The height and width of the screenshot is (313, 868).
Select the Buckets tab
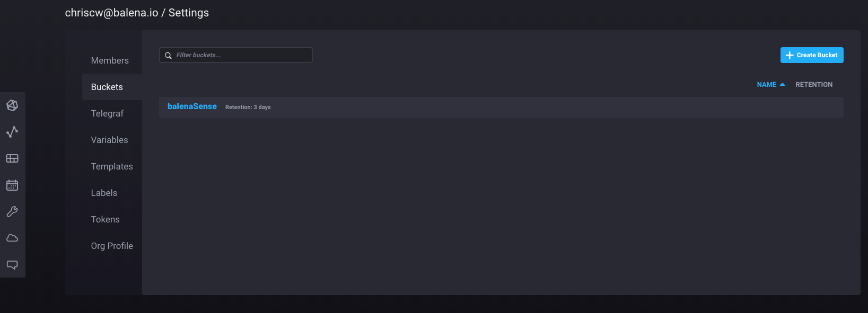[x=107, y=87]
